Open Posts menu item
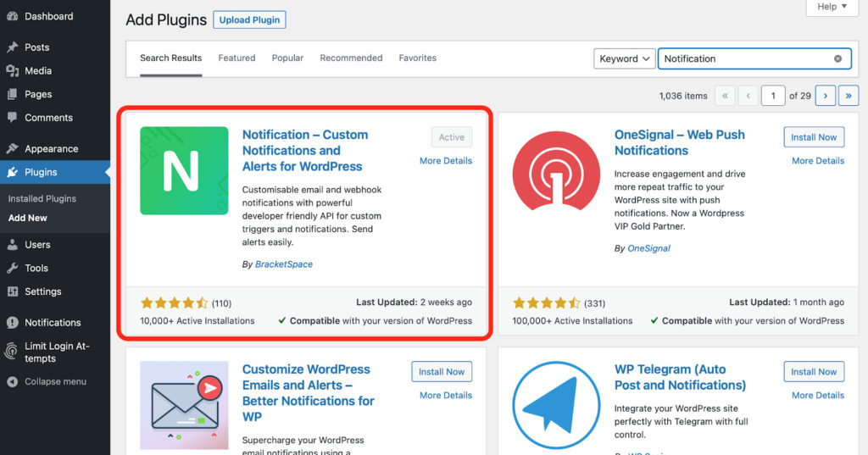Screen dimensions: 868x455 (x=36, y=47)
